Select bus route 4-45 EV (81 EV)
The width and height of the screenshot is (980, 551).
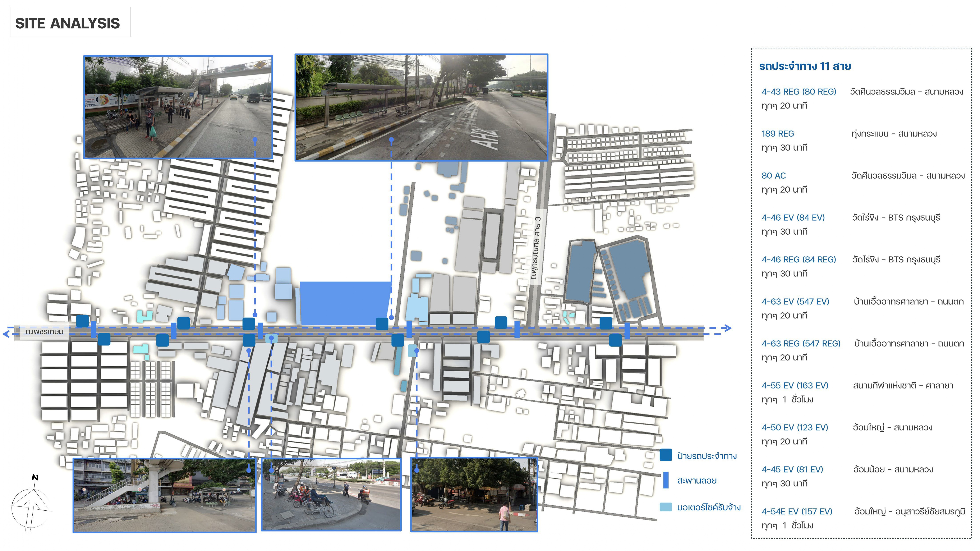pyautogui.click(x=792, y=470)
